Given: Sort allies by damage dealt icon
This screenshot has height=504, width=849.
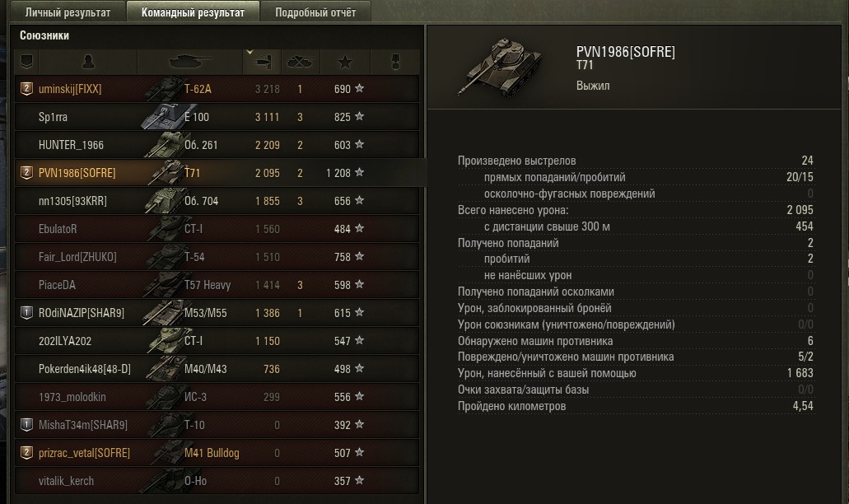Looking at the screenshot, I should [262, 62].
